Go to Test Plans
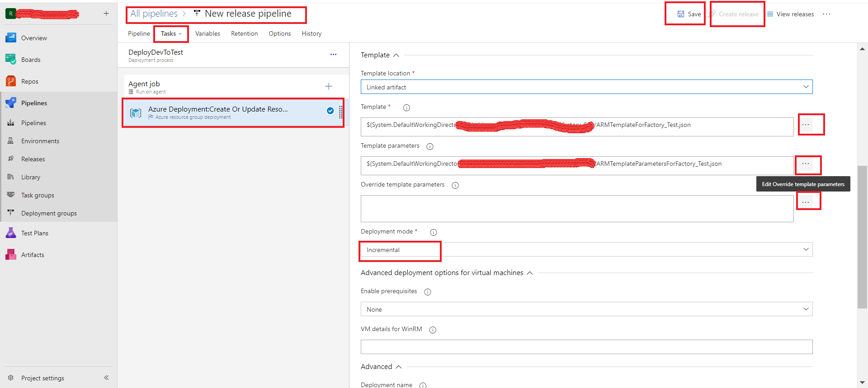 (34, 233)
